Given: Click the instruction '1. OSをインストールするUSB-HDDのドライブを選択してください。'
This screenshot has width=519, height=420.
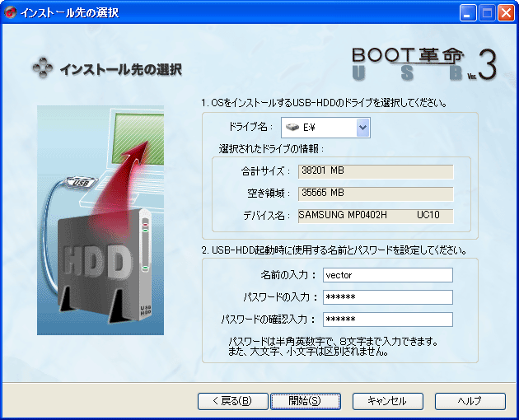Looking at the screenshot, I should 325,103.
